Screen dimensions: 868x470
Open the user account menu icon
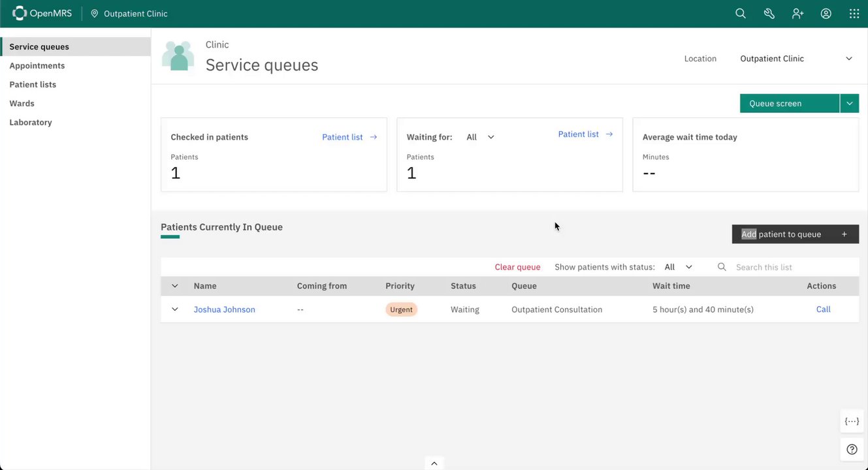(826, 14)
